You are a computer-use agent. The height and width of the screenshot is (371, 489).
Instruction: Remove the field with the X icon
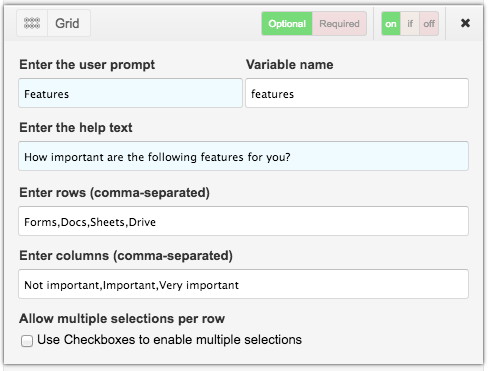pos(465,23)
